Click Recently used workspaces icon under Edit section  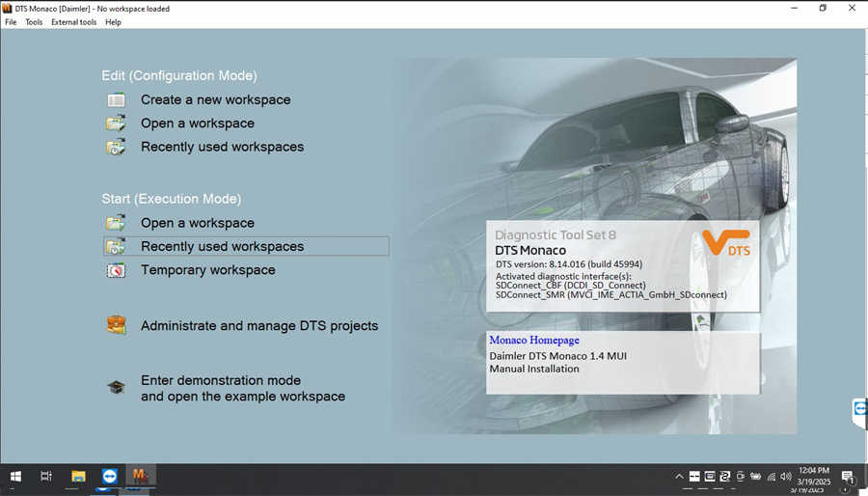[x=116, y=148]
